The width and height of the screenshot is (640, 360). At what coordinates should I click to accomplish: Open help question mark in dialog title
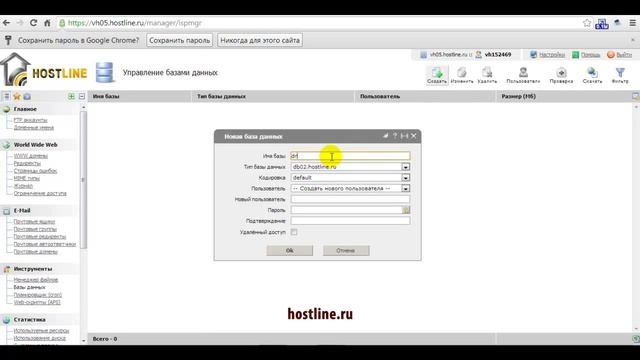click(x=395, y=136)
